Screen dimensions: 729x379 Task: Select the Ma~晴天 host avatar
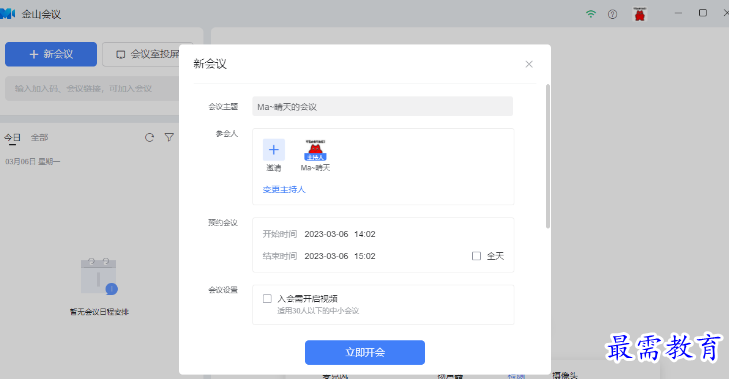tap(315, 150)
